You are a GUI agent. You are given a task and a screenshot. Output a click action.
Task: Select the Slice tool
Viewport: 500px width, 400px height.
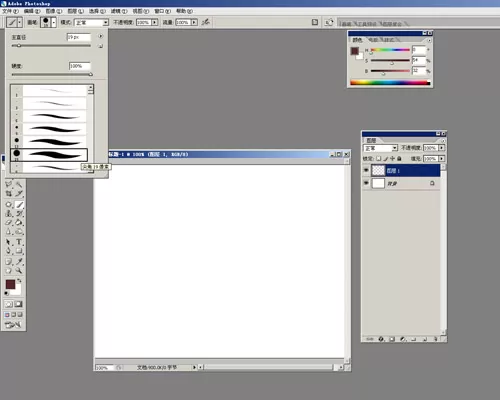pyautogui.click(x=19, y=193)
